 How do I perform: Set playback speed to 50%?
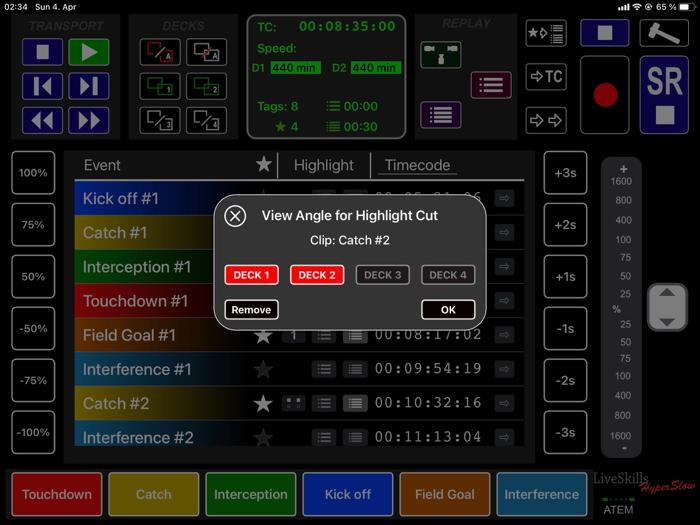point(33,276)
